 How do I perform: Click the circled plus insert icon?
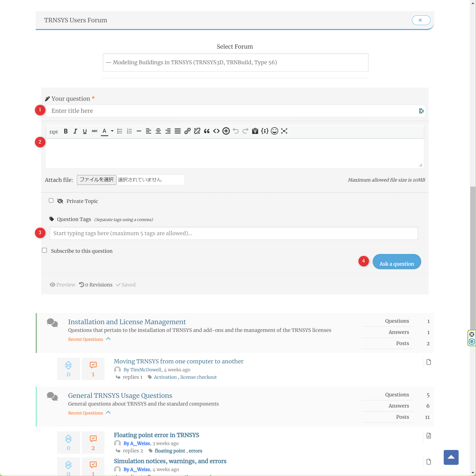[226, 131]
